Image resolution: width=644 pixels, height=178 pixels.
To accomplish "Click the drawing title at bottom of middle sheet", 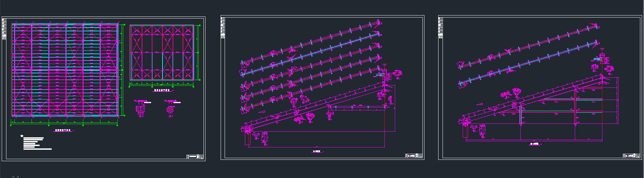I will click(x=317, y=151).
